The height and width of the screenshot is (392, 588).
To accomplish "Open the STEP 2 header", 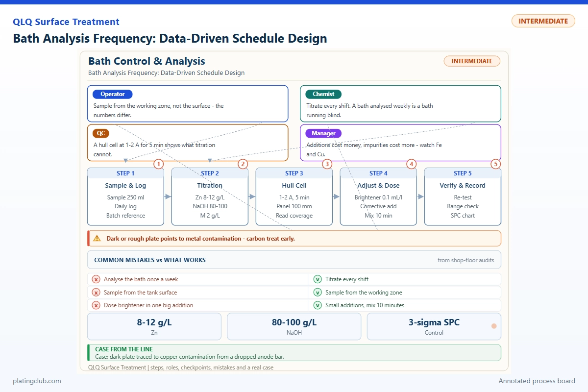I will 210,173.
